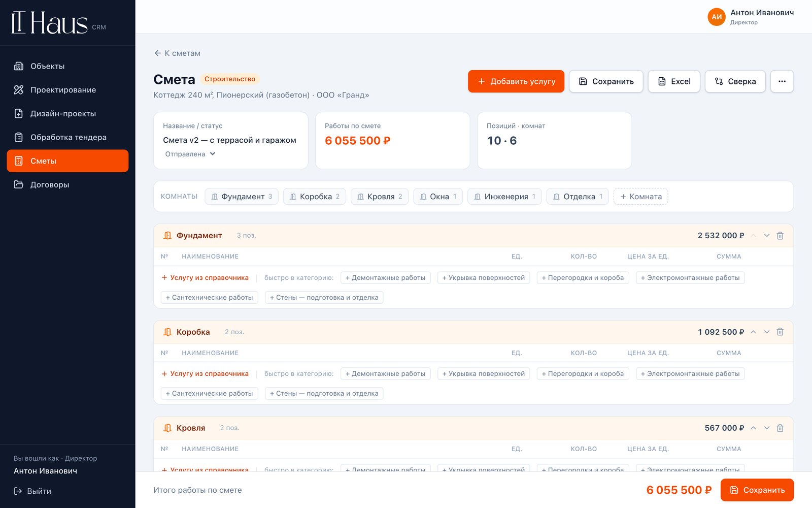The height and width of the screenshot is (508, 812).
Task: Go back via К сметам link
Action: click(177, 53)
